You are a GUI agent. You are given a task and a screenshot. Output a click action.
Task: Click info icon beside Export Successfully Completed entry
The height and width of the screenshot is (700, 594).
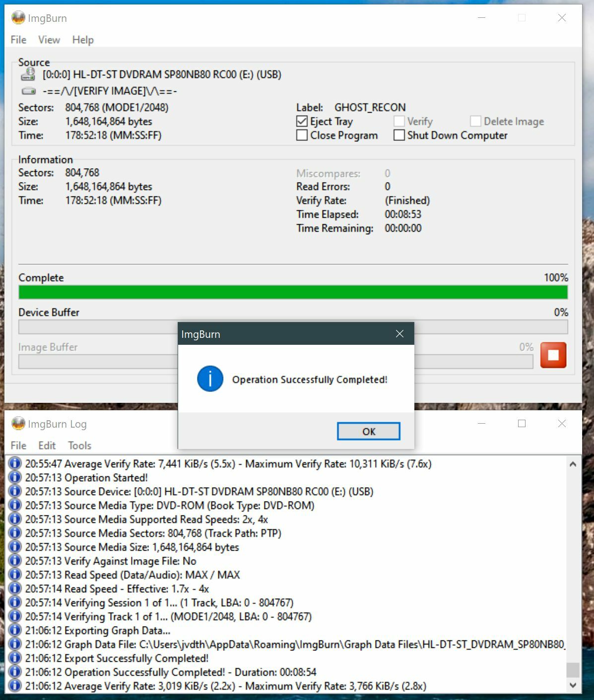point(15,658)
